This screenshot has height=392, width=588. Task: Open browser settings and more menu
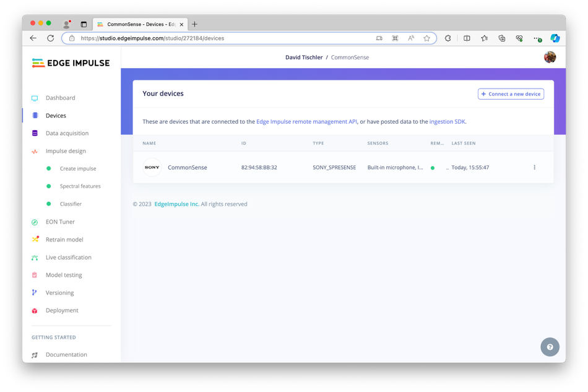(537, 38)
